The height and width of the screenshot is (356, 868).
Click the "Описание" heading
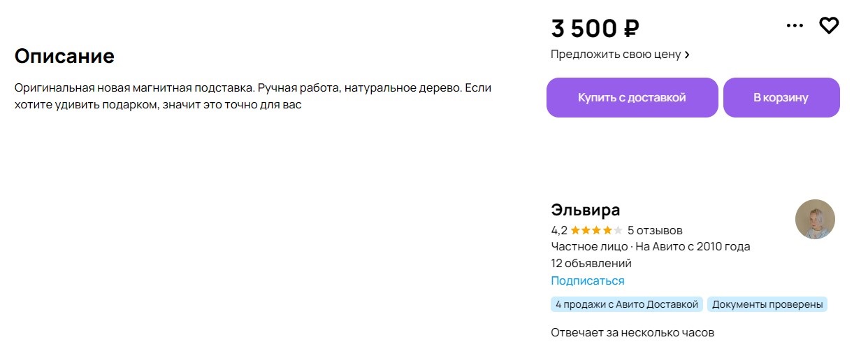[x=64, y=56]
